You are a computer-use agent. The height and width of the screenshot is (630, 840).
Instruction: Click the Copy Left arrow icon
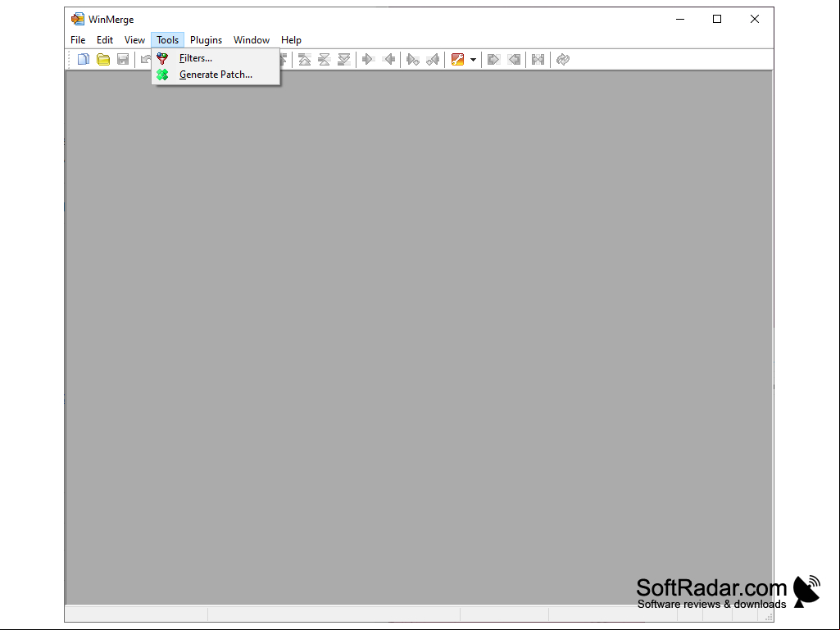(389, 60)
